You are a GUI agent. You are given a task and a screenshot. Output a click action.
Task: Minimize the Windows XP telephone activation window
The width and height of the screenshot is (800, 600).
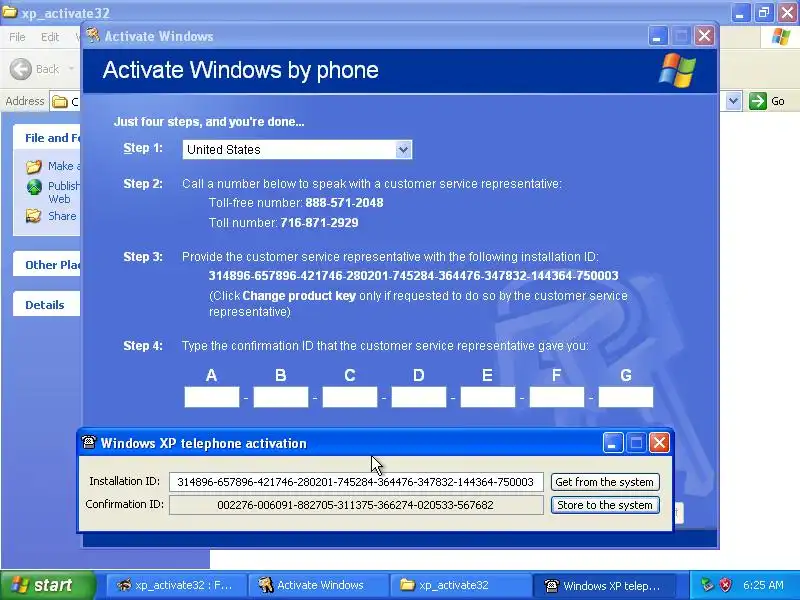coord(613,443)
